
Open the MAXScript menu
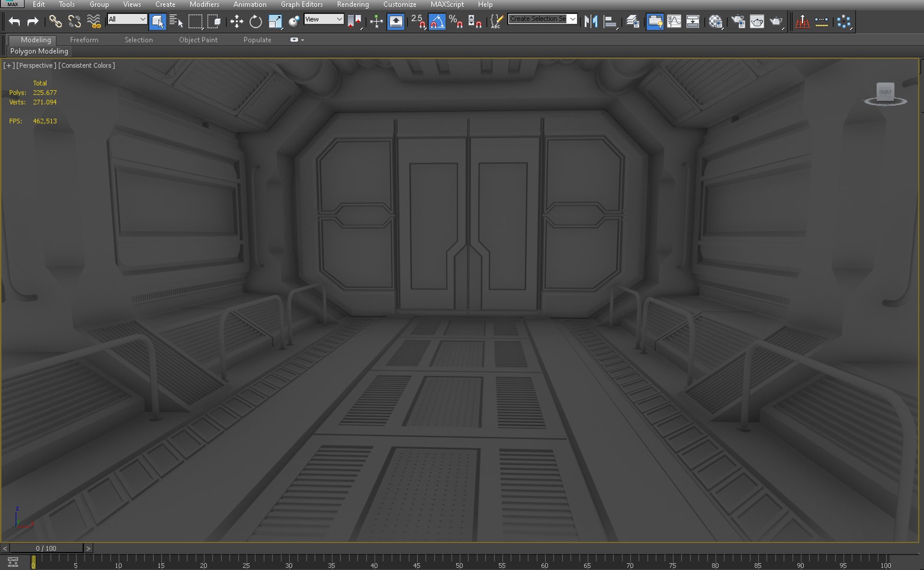tap(447, 4)
